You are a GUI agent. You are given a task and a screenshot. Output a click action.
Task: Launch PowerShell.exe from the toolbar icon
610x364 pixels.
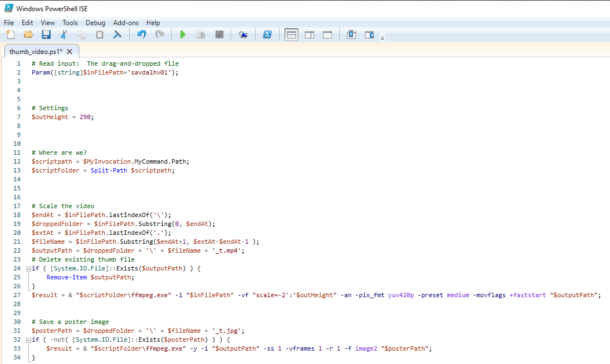pos(267,35)
